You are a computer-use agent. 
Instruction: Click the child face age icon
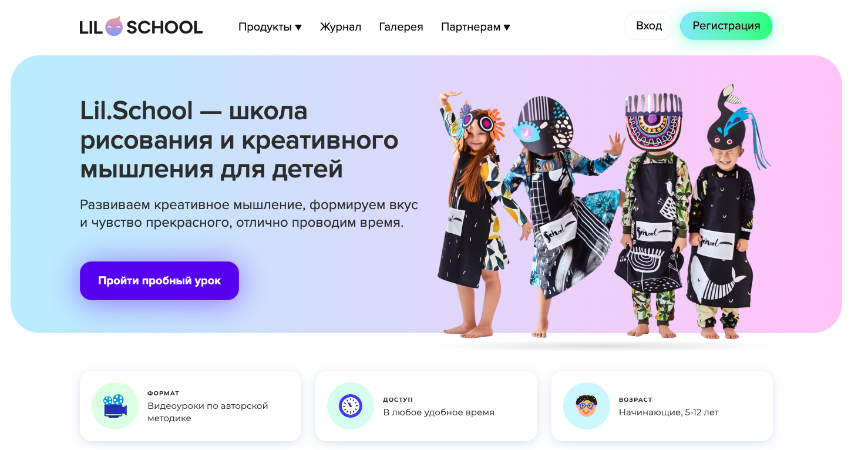pyautogui.click(x=586, y=406)
